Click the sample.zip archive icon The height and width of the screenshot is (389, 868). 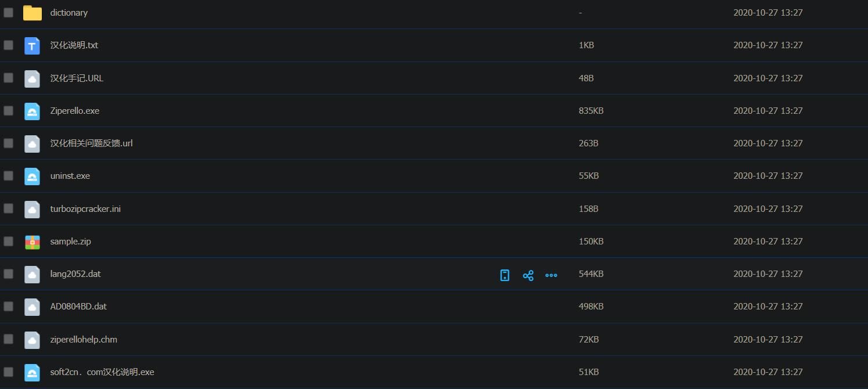[33, 242]
